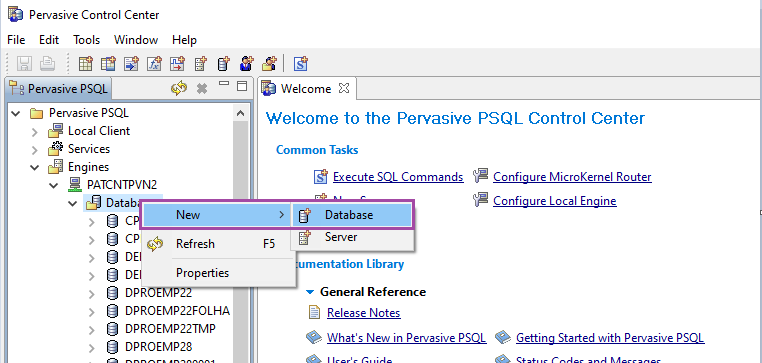Click the New Server toolbar icon

pos(200,63)
